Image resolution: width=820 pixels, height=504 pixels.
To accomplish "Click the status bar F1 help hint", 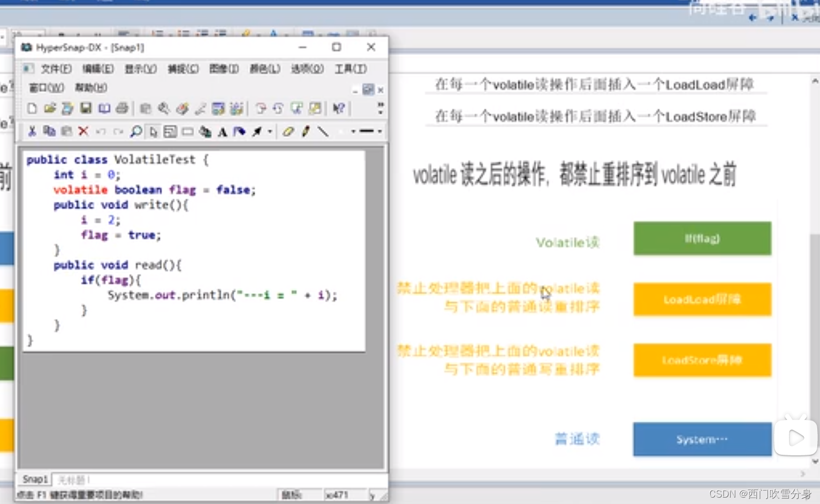I will (80, 495).
